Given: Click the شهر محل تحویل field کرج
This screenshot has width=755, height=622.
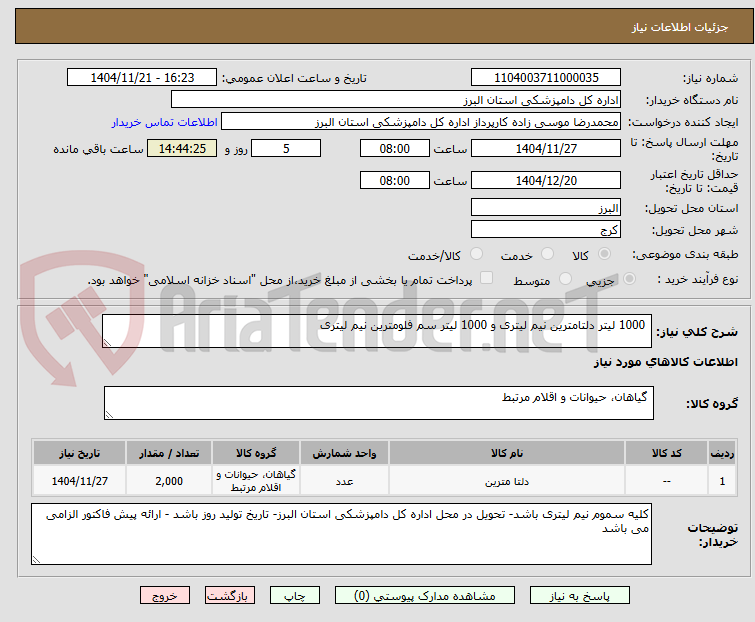Looking at the screenshot, I should click(546, 230).
